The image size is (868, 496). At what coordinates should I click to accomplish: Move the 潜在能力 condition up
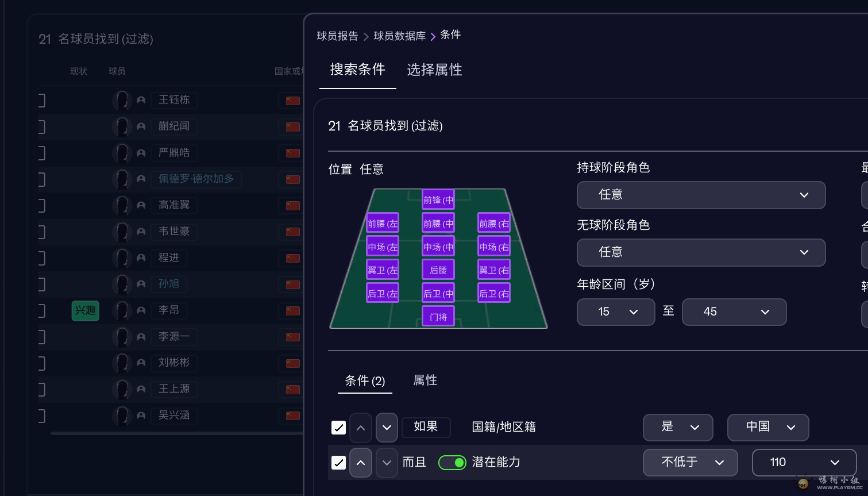click(x=361, y=463)
